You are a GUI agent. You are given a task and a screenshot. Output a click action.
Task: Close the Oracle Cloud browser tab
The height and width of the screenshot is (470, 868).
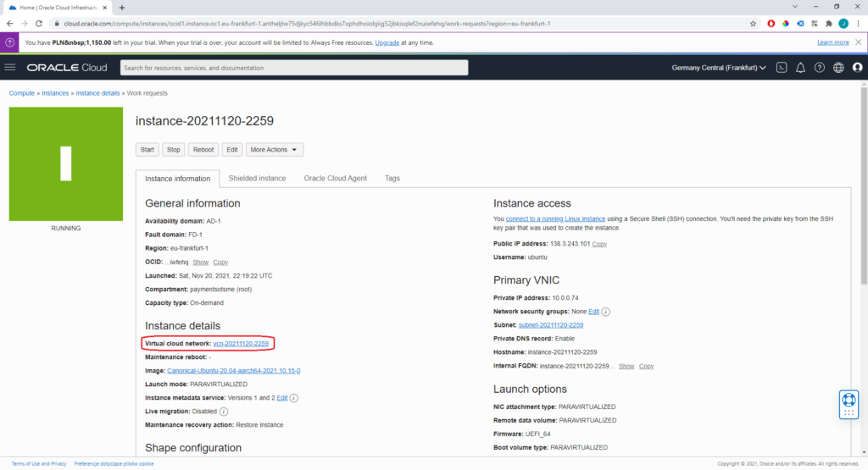[104, 8]
